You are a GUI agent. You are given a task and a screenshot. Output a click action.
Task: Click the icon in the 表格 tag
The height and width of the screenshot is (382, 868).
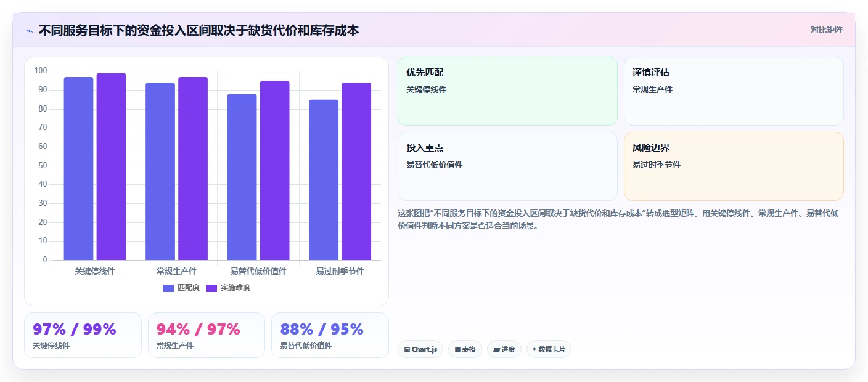457,349
